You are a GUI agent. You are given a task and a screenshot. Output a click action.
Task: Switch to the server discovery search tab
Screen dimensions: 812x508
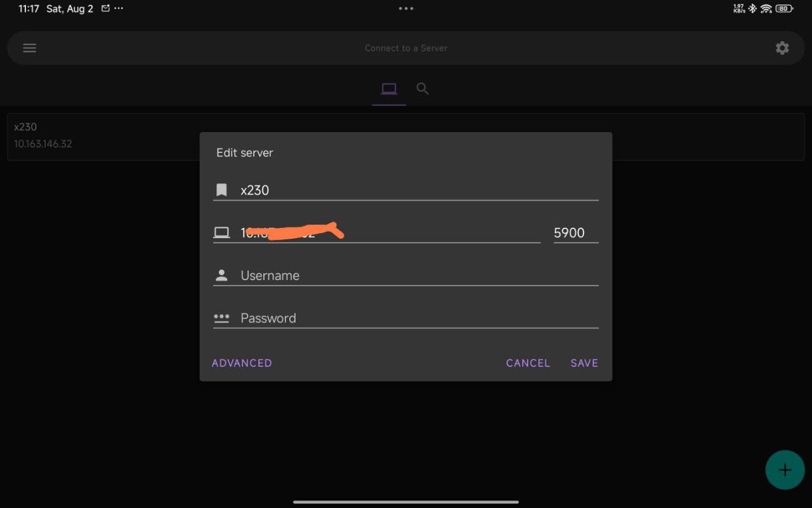click(x=422, y=89)
